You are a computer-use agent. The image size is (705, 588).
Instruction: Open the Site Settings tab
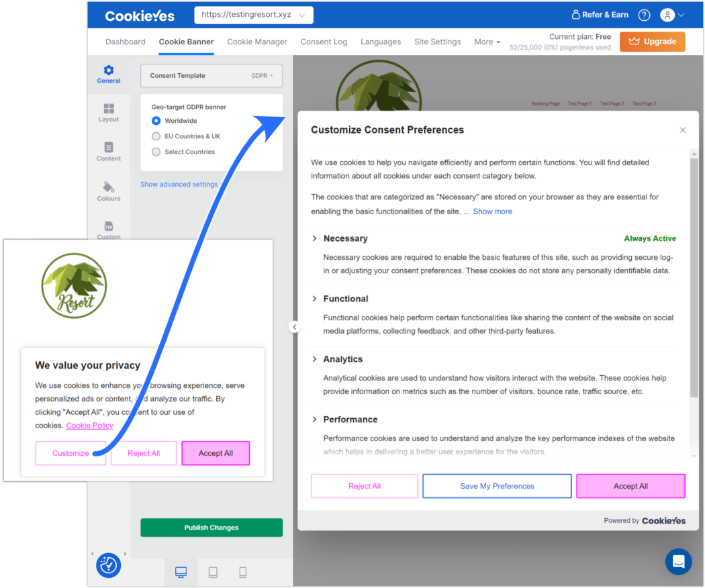pyautogui.click(x=438, y=42)
